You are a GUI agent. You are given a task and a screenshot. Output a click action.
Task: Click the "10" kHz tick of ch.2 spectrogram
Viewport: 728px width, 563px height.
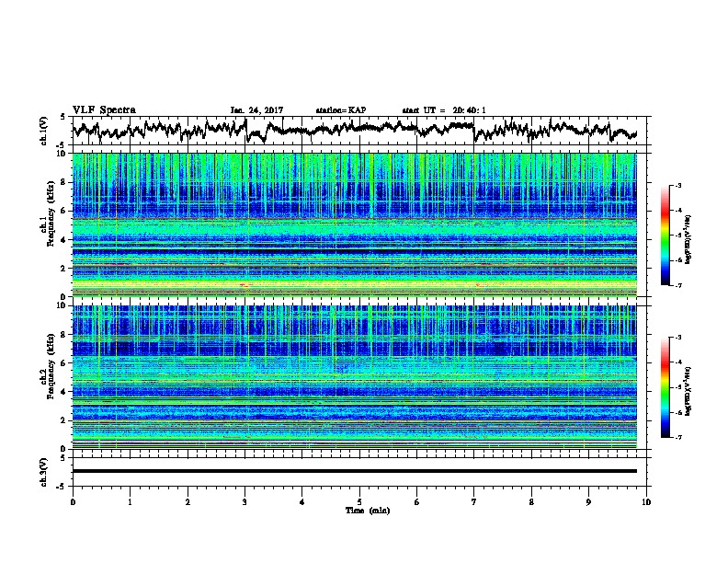click(63, 305)
